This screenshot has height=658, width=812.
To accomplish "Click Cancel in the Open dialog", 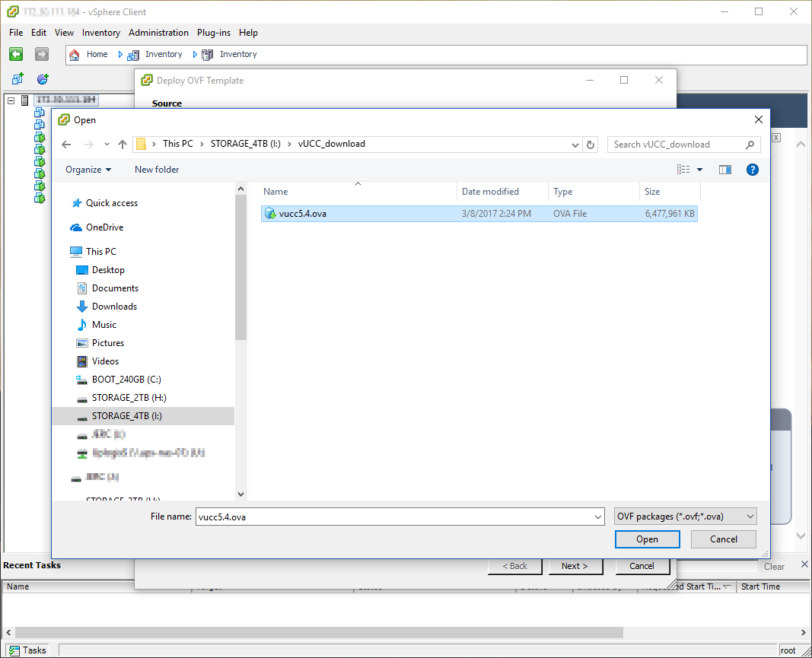I will pyautogui.click(x=723, y=539).
